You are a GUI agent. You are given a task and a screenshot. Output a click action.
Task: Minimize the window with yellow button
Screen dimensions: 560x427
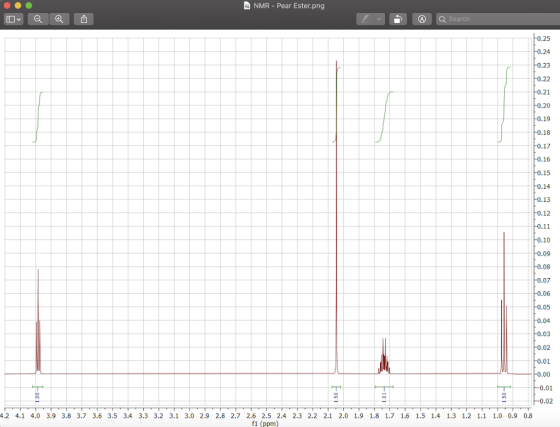[18, 5]
